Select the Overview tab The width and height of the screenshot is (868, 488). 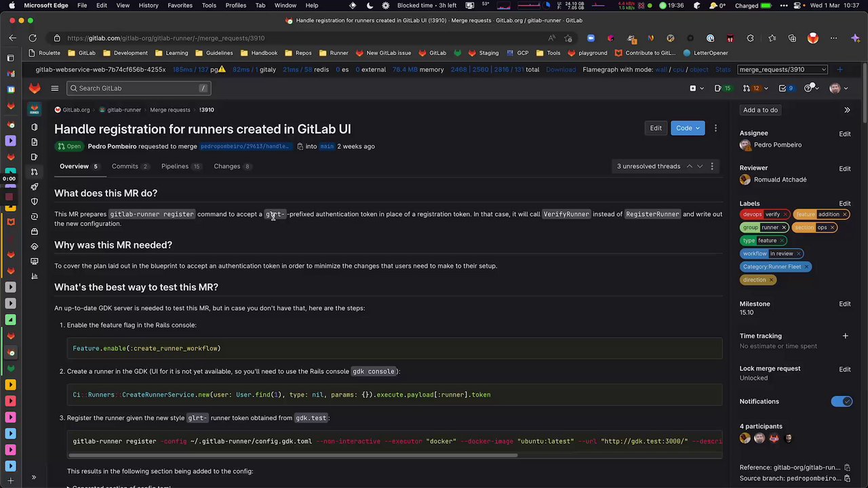[x=79, y=166]
